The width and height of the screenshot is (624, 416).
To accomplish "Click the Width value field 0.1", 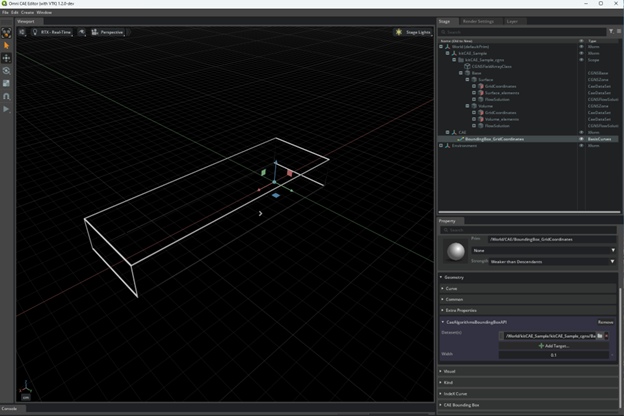I will click(x=554, y=355).
